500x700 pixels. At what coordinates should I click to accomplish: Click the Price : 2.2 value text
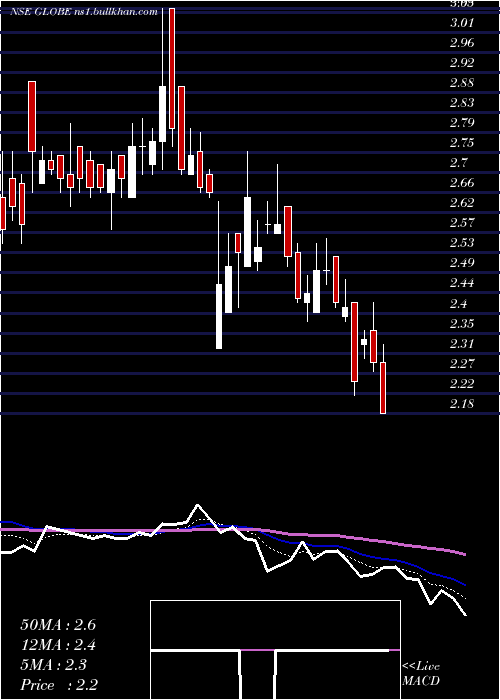pos(59,685)
